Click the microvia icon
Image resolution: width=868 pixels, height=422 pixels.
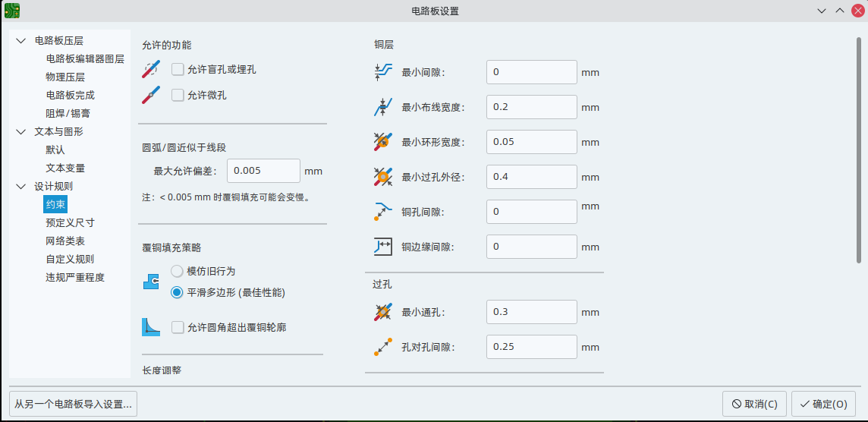click(151, 96)
